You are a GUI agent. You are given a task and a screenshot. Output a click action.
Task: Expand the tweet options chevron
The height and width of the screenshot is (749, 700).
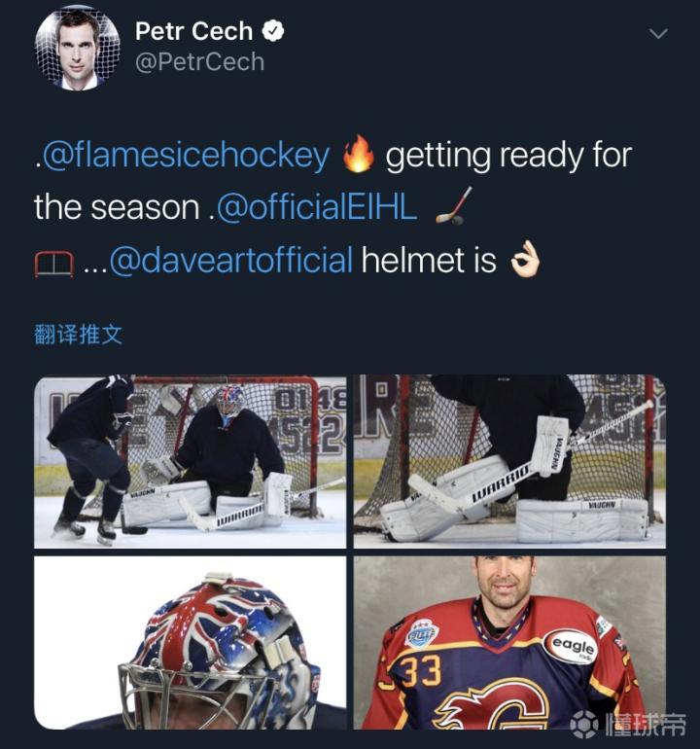(658, 34)
